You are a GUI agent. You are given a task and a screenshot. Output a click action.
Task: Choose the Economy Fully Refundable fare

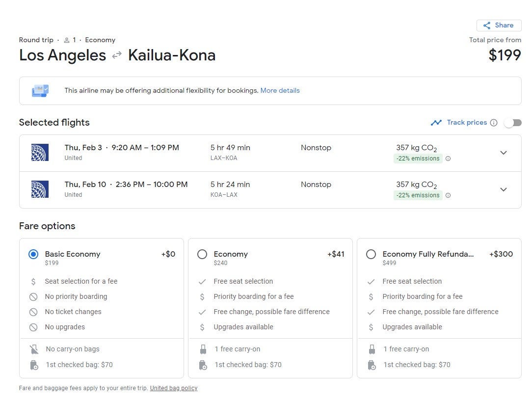tap(371, 254)
